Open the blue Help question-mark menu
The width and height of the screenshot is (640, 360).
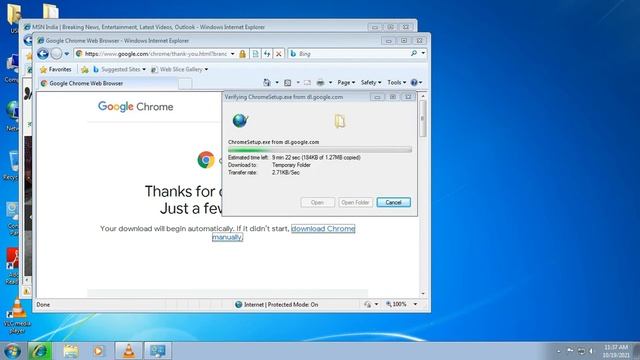(416, 82)
